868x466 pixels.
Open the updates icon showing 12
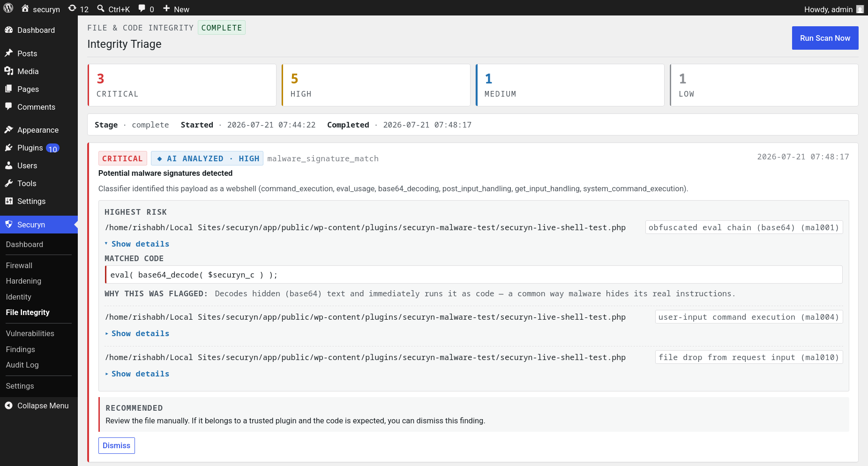(72, 8)
